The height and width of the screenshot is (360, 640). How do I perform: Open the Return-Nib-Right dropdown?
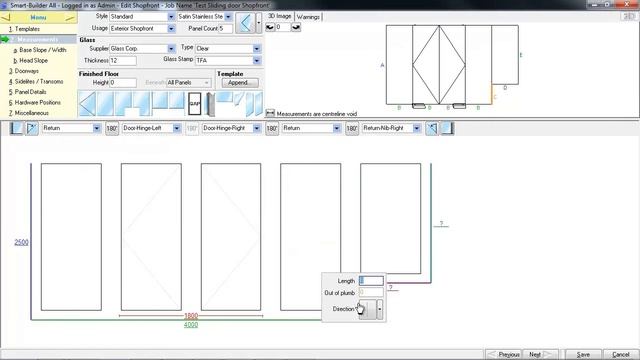[416, 128]
